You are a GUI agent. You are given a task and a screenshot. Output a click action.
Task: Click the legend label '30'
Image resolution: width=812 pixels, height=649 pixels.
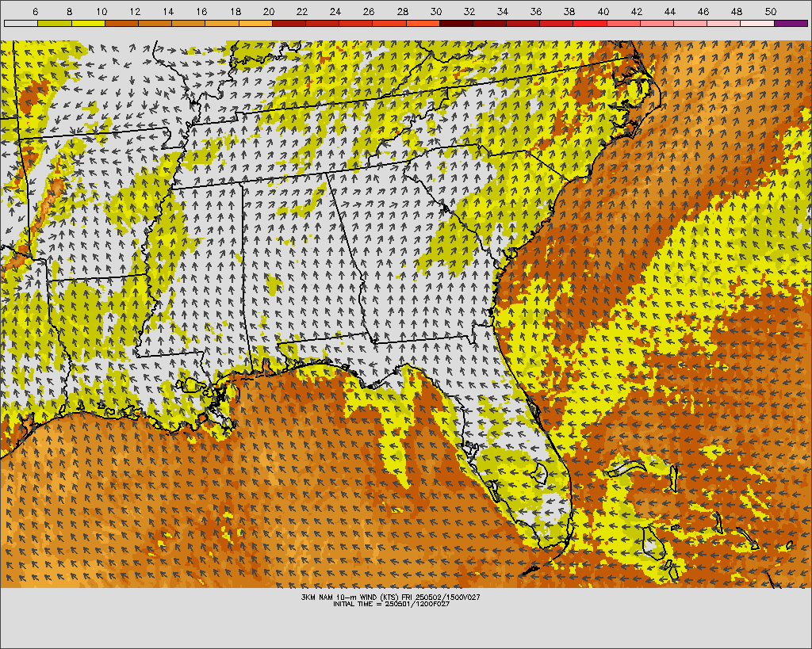(436, 11)
